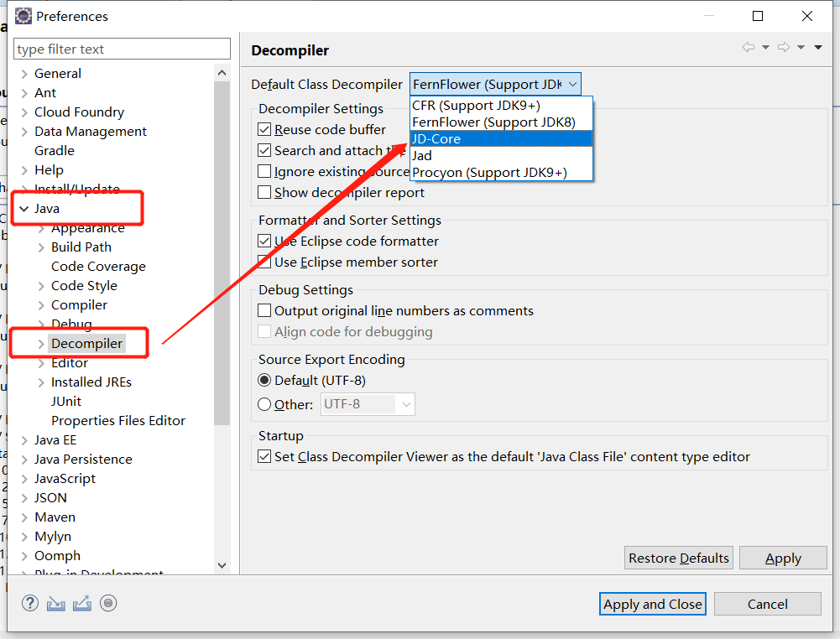Click Apply and Close button
This screenshot has height=639, width=840.
[653, 605]
